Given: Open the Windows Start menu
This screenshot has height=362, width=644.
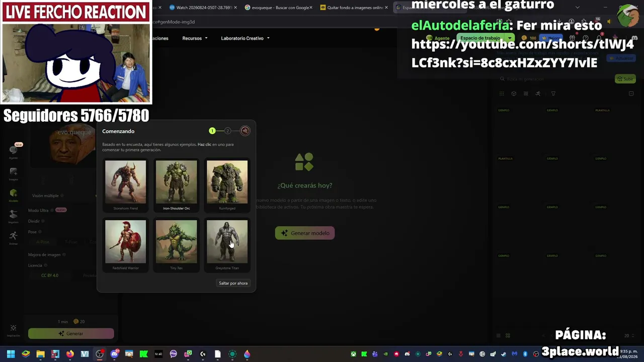Looking at the screenshot, I should click(x=11, y=354).
